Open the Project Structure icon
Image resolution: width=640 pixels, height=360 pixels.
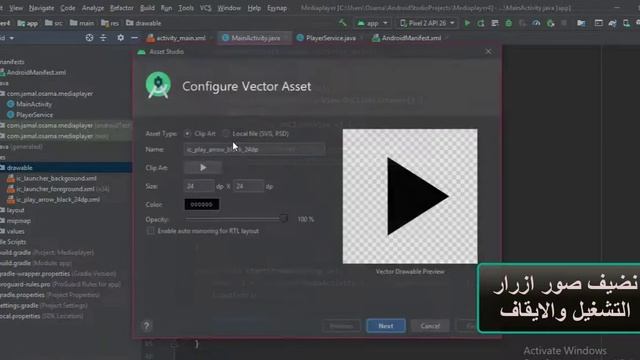581,23
